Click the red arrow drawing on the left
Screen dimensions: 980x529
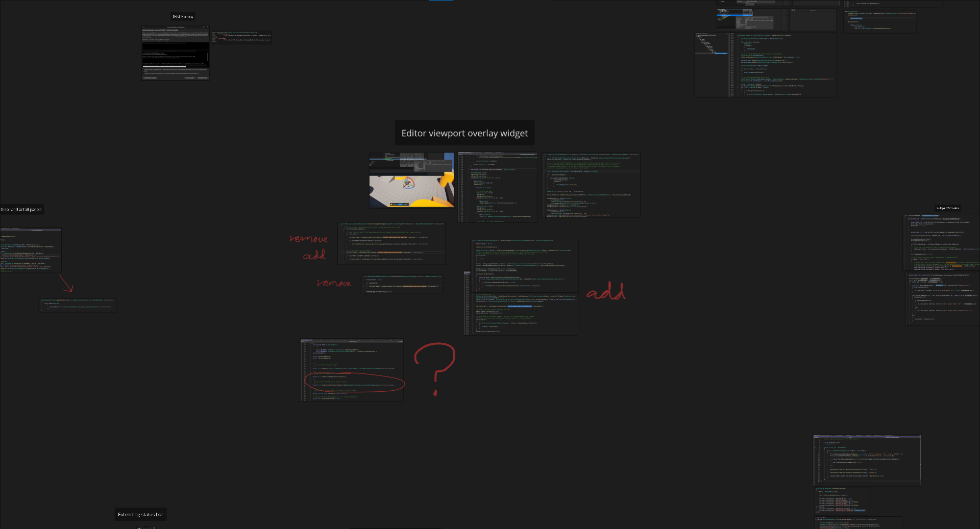tap(66, 283)
